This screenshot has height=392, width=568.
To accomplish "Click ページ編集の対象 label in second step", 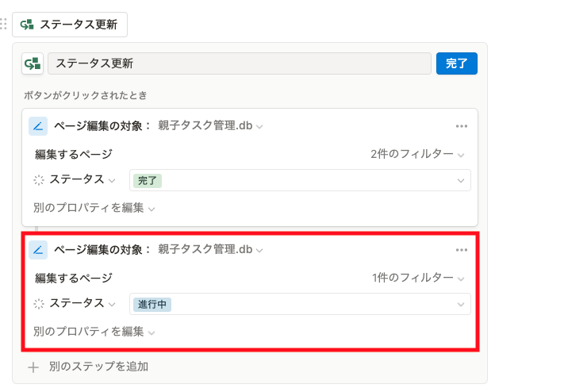I will click(102, 250).
